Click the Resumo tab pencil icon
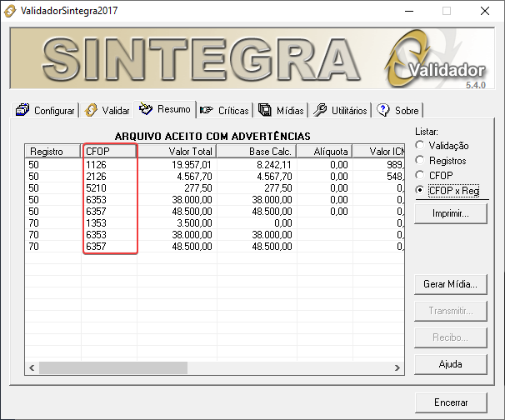 [x=146, y=109]
